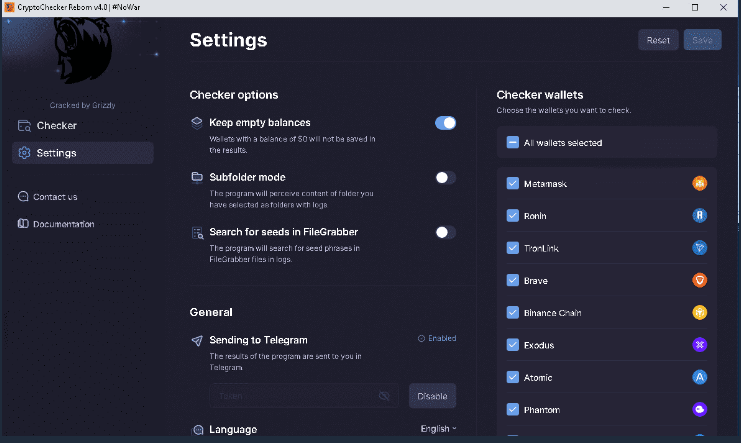Viewport: 741px width, 443px height.
Task: Uncheck the All wallets selected checkbox
Action: click(x=512, y=143)
